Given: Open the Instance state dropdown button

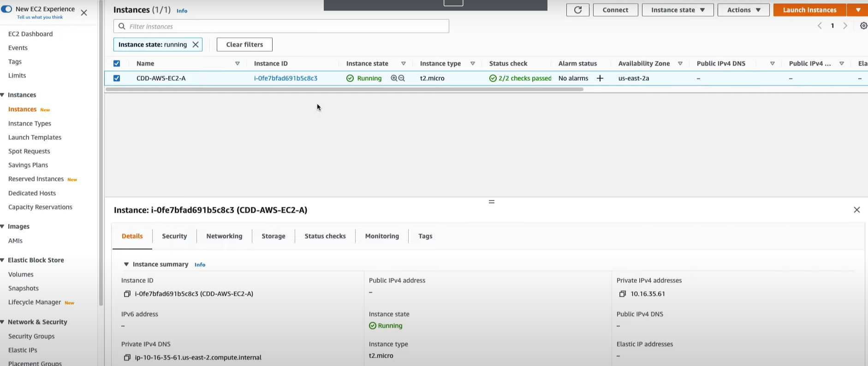Looking at the screenshot, I should (x=678, y=10).
